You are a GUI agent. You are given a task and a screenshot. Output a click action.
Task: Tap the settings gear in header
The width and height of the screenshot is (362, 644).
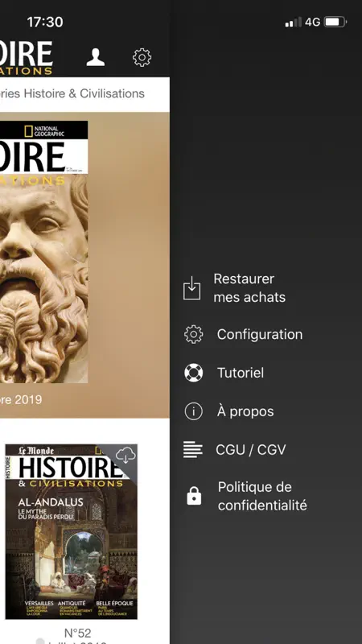point(142,57)
